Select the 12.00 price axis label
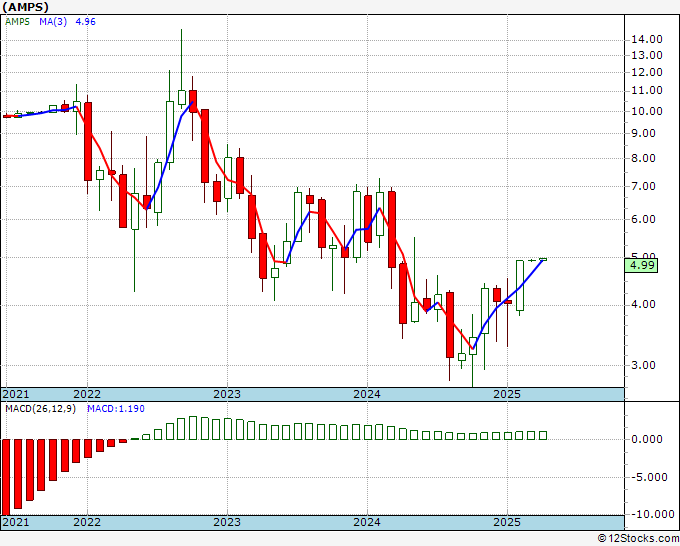 [647, 72]
